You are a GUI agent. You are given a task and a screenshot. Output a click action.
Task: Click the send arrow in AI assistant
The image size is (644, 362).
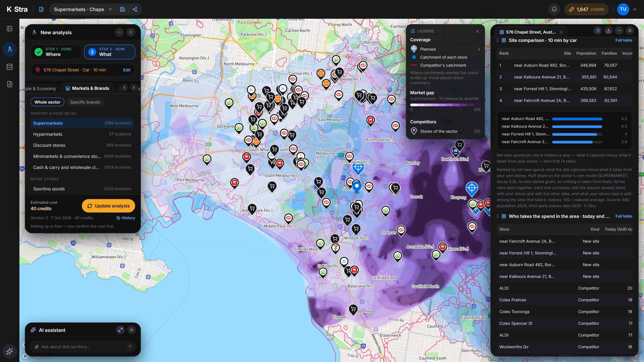[129, 347]
